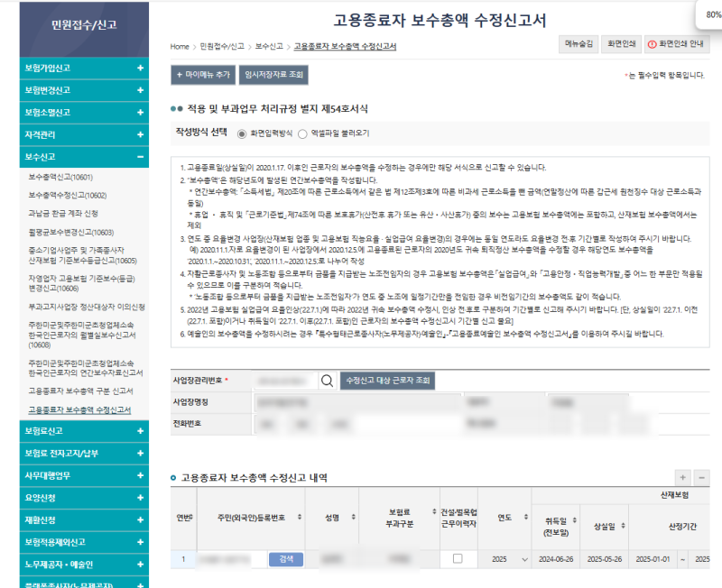Click the 메뉴숨김 button
Viewport: 722px width, 588px height.
point(579,44)
